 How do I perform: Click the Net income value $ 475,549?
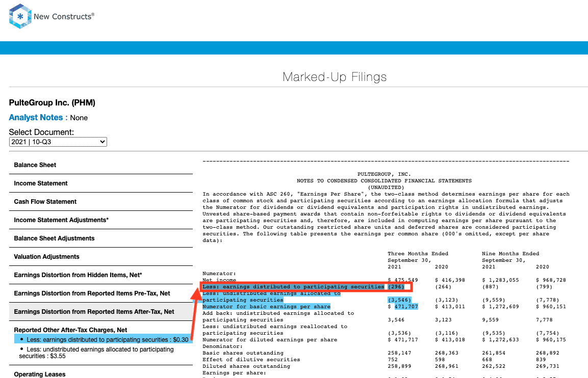403,280
